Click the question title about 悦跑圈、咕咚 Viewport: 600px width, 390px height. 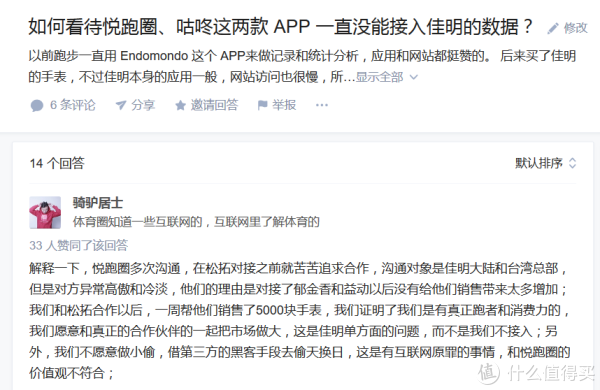280,27
